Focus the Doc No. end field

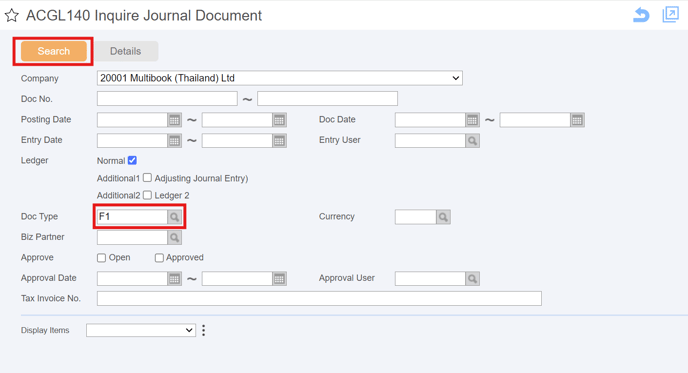327,98
